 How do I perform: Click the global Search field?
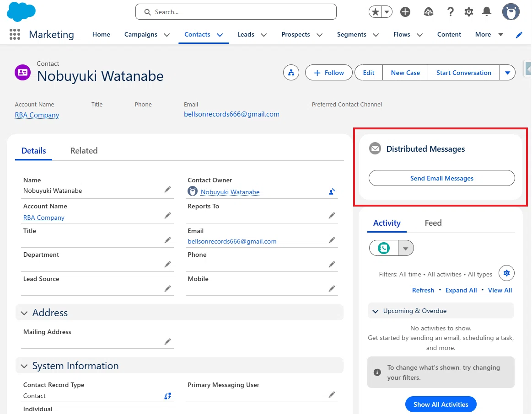236,12
